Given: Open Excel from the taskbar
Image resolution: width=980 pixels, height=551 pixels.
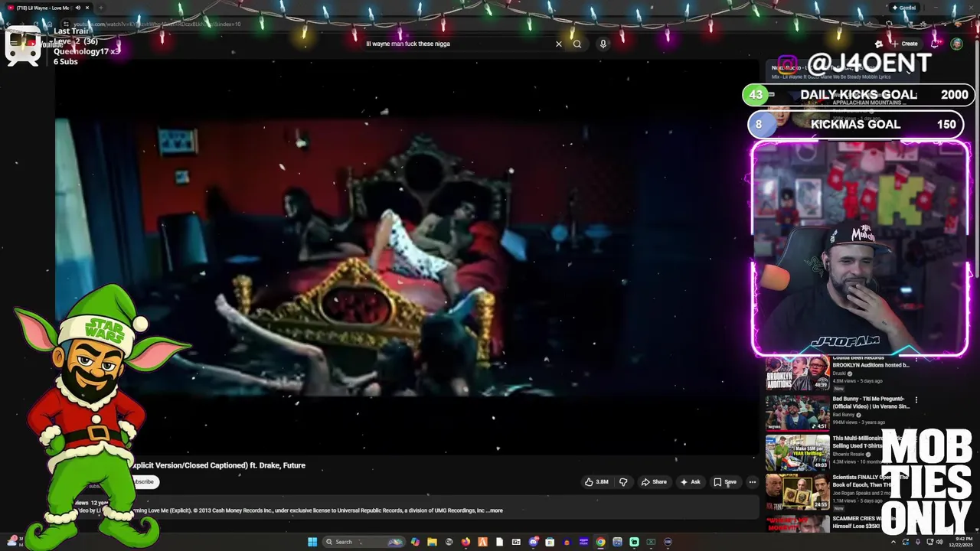Looking at the screenshot, I should tap(651, 542).
